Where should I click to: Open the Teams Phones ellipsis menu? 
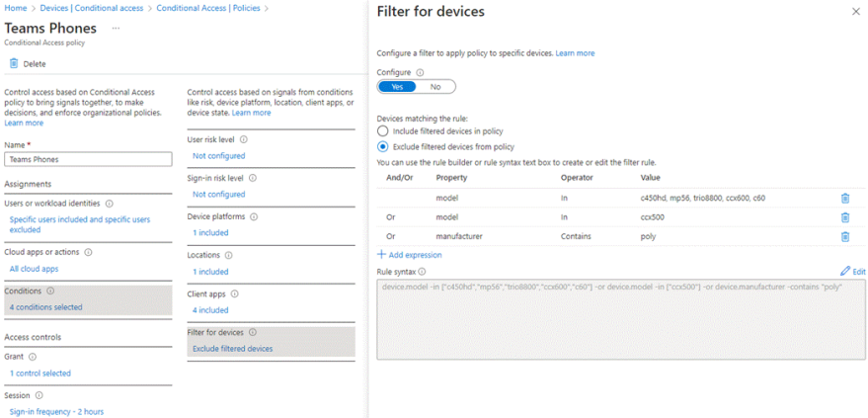pos(117,29)
